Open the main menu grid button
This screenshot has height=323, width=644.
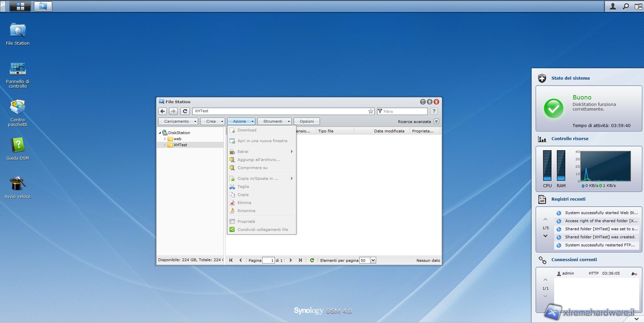click(20, 6)
